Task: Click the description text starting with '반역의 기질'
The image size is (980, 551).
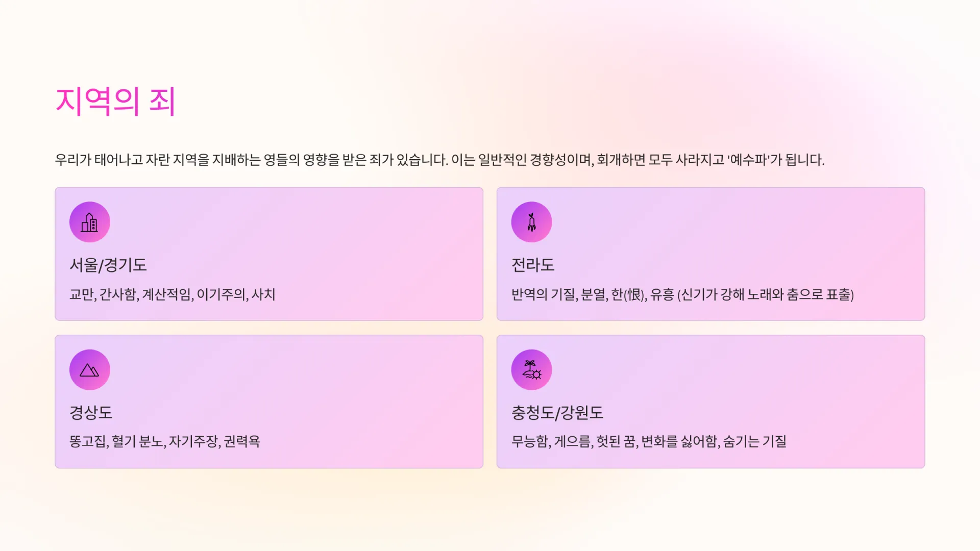Action: (682, 294)
